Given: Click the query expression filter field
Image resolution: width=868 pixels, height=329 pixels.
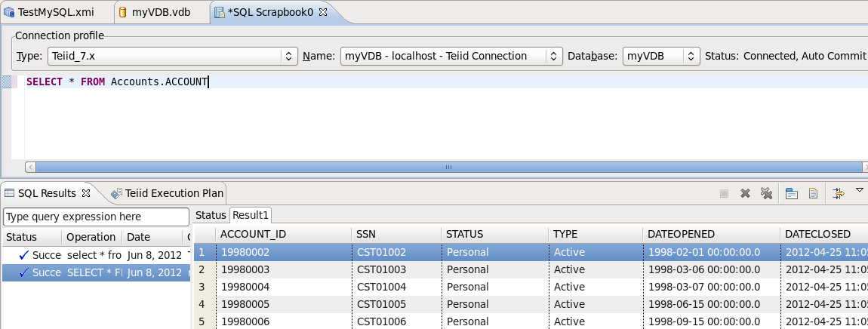Looking at the screenshot, I should [96, 217].
